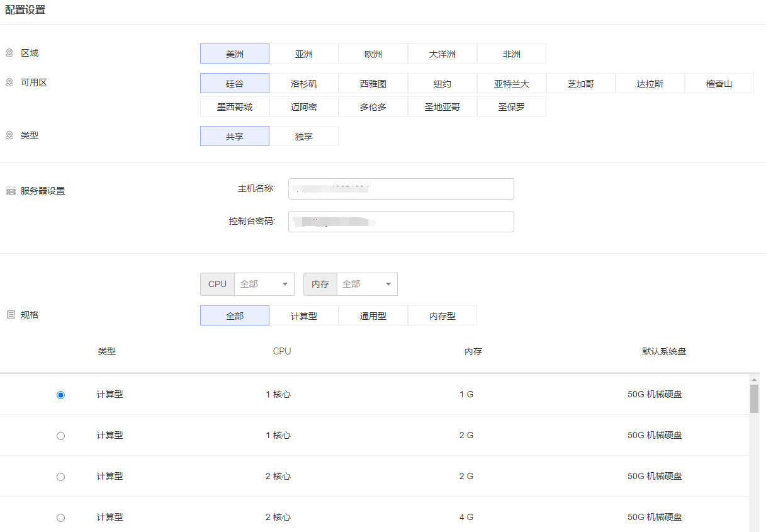Screen dimensions: 766x532
Task: Switch to the 内存型 spec tab
Action: point(442,316)
